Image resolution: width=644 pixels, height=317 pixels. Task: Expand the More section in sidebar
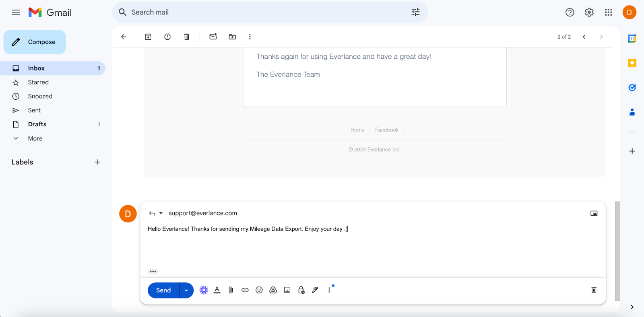(x=35, y=138)
